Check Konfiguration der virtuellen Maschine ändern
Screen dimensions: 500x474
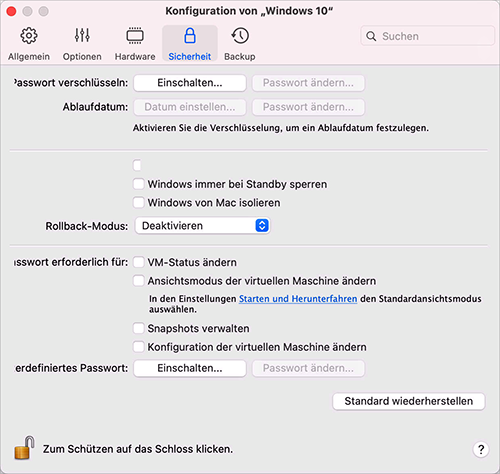pos(138,347)
